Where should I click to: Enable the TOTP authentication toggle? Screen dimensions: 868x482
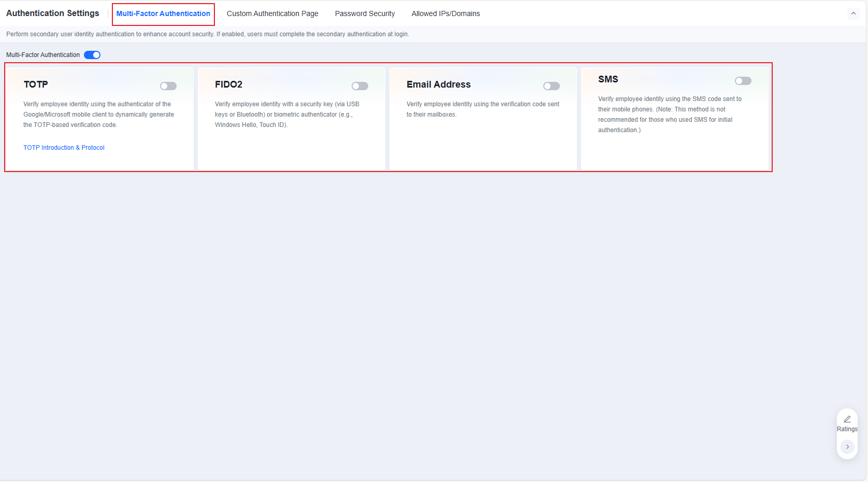[168, 86]
